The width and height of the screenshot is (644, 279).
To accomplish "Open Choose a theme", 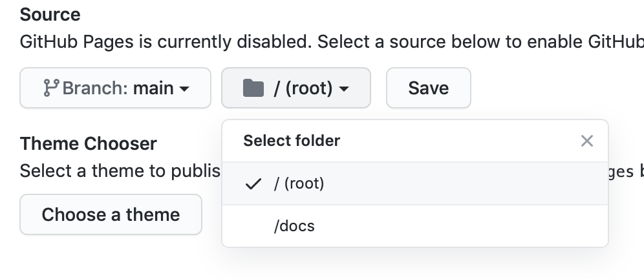I will pyautogui.click(x=111, y=214).
